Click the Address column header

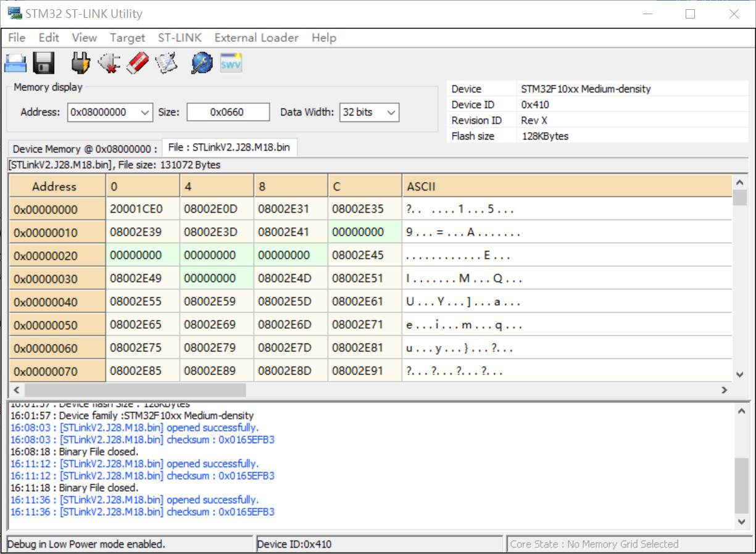[x=57, y=186]
